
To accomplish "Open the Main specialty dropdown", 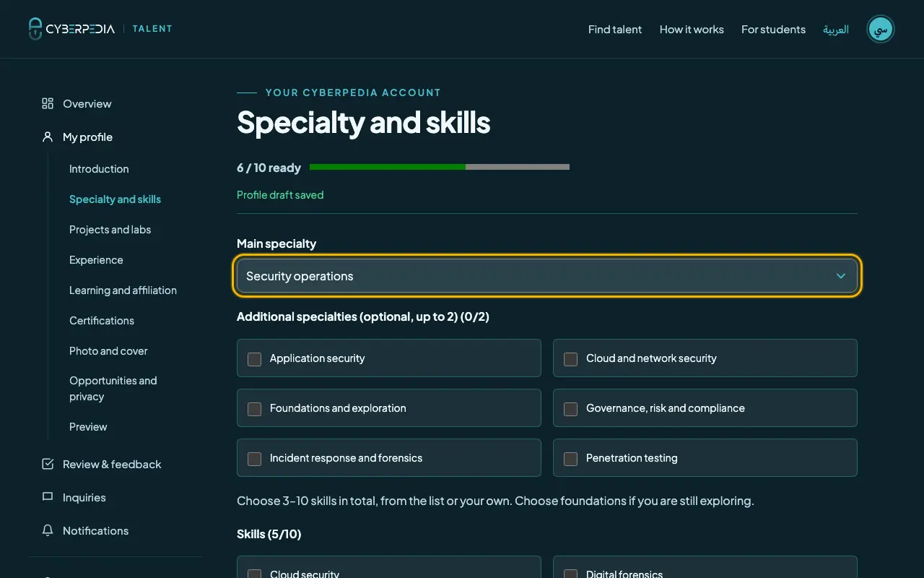I will [547, 276].
